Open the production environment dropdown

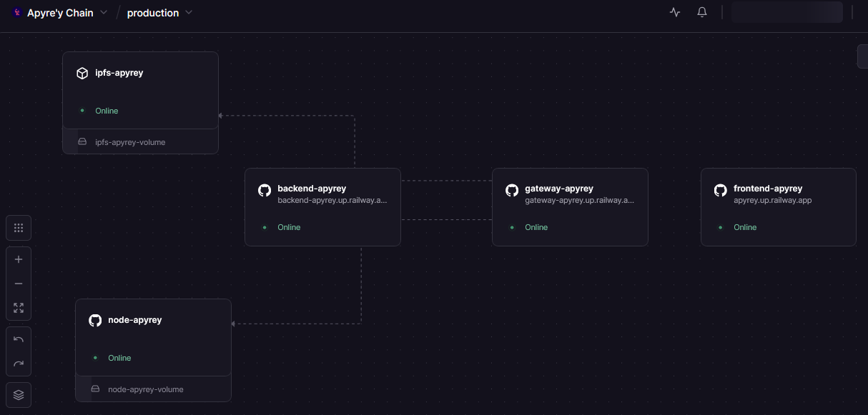point(189,13)
